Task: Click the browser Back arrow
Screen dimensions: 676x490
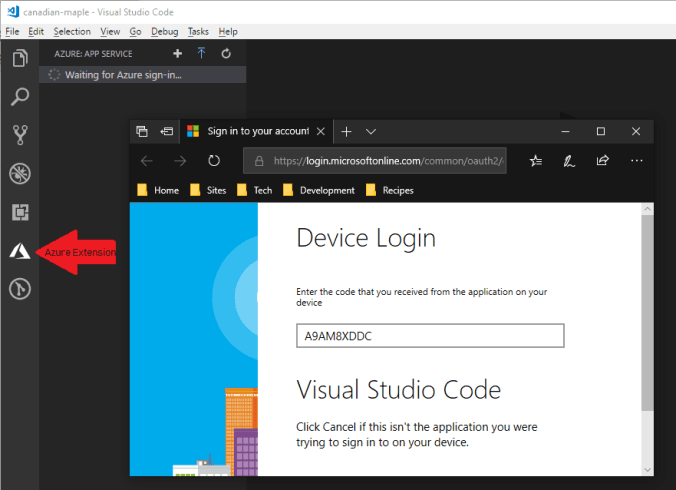Action: click(147, 161)
